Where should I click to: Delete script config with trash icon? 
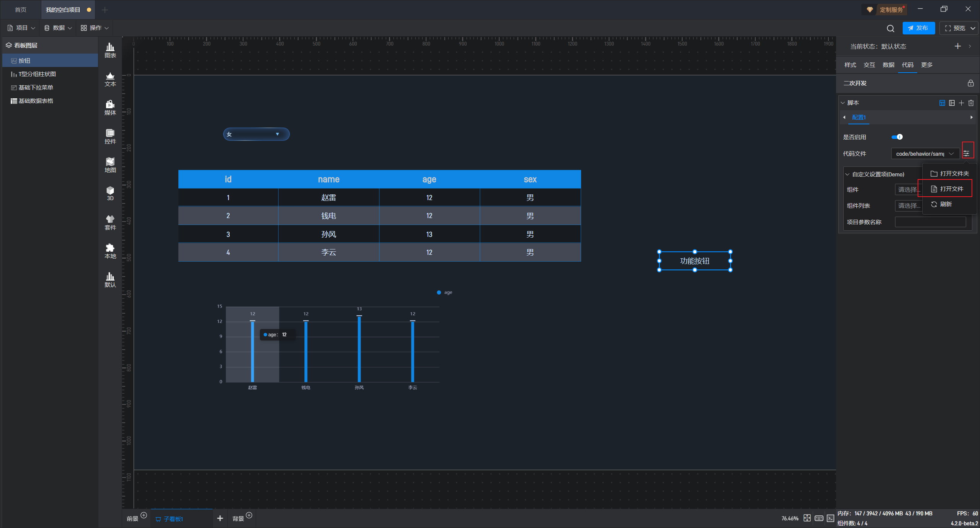tap(971, 103)
